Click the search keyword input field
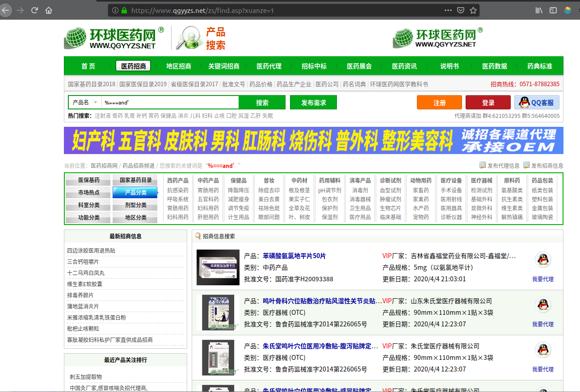Screen dimensions: 580x392 pyautogui.click(x=170, y=102)
